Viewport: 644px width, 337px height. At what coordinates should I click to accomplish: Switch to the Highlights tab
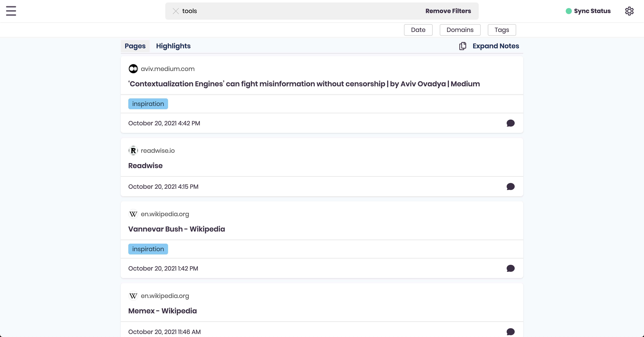click(x=173, y=46)
